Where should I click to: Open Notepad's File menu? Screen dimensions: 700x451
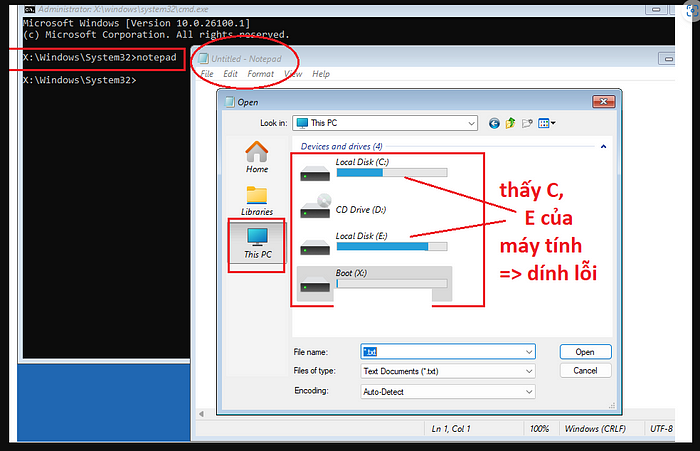(x=207, y=74)
